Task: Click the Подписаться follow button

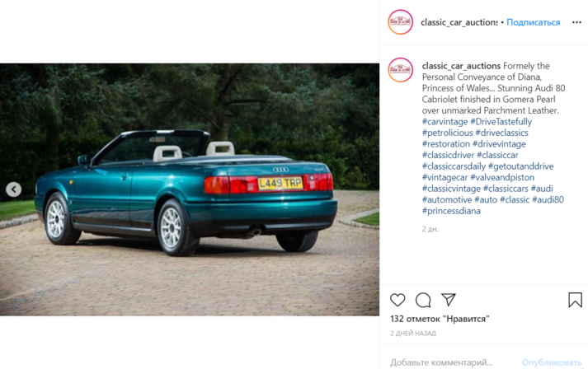Action: point(534,22)
